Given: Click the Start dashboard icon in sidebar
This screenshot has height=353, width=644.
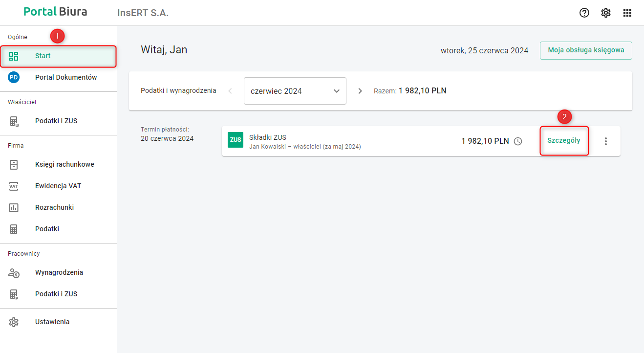Looking at the screenshot, I should pyautogui.click(x=14, y=56).
